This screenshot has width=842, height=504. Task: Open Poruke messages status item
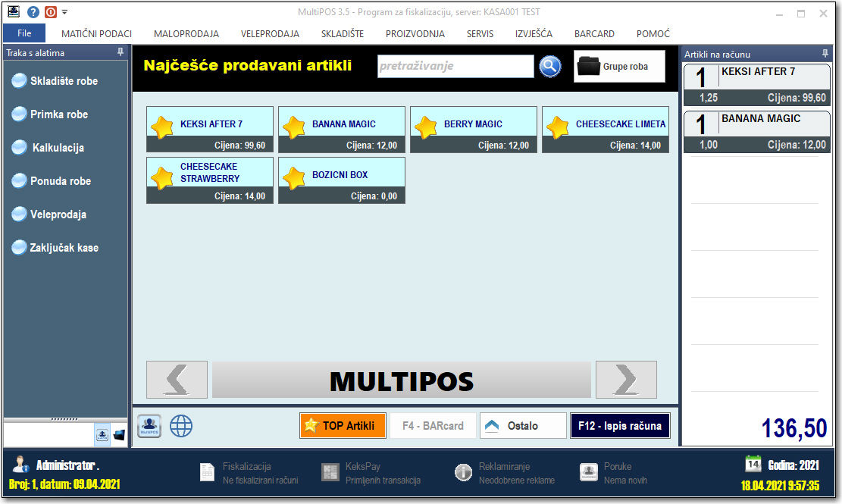point(613,473)
